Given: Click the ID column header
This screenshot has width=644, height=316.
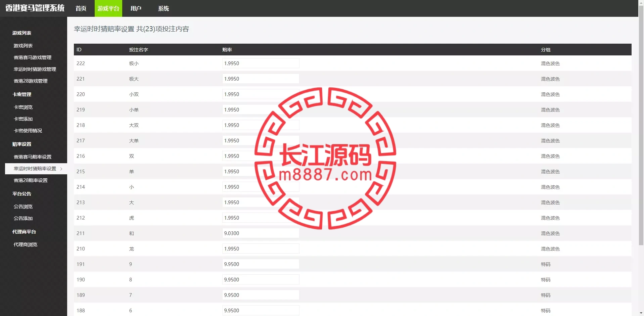Looking at the screenshot, I should tap(79, 50).
